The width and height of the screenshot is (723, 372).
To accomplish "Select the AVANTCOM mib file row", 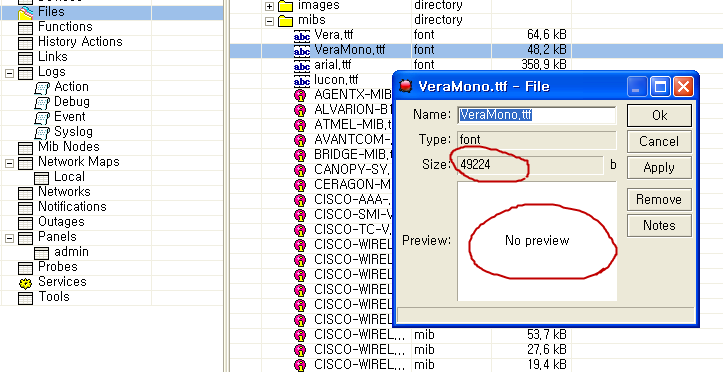I will pos(353,140).
